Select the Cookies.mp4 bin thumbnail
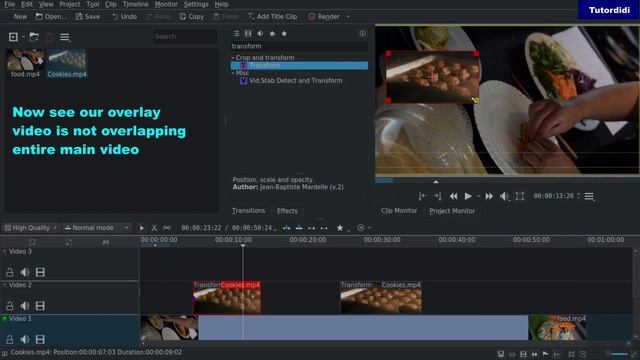This screenshot has width=640, height=360. 67,64
